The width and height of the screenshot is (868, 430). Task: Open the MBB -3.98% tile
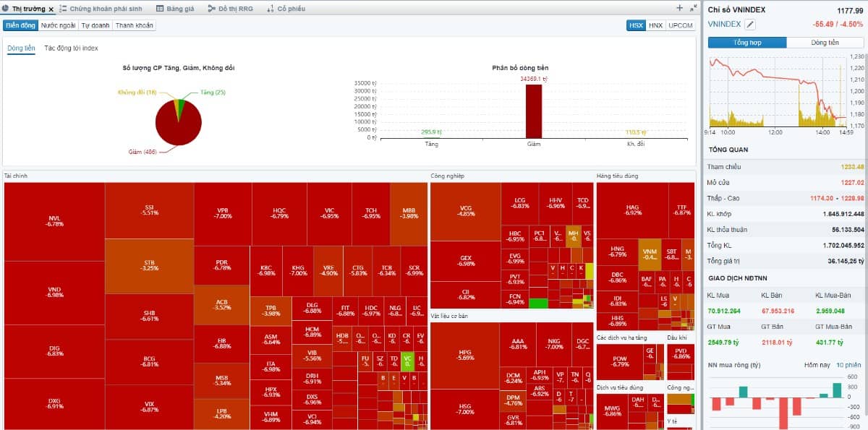tap(409, 214)
